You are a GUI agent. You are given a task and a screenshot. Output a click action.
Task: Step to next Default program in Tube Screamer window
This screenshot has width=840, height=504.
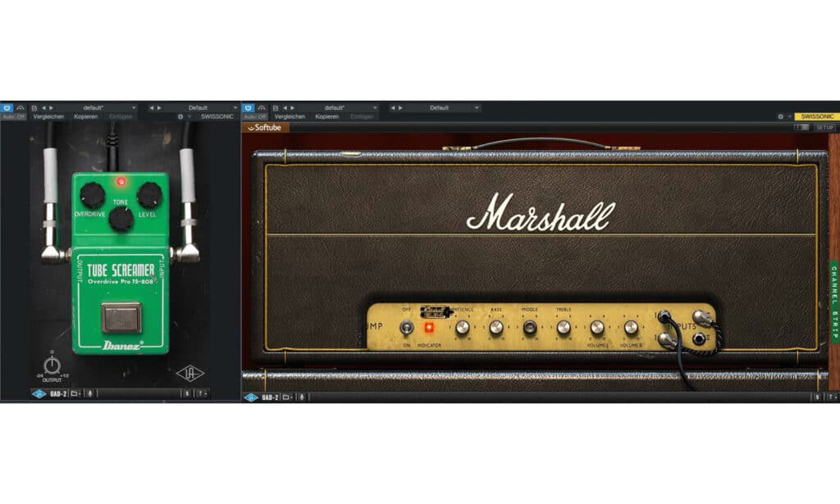pos(159,108)
